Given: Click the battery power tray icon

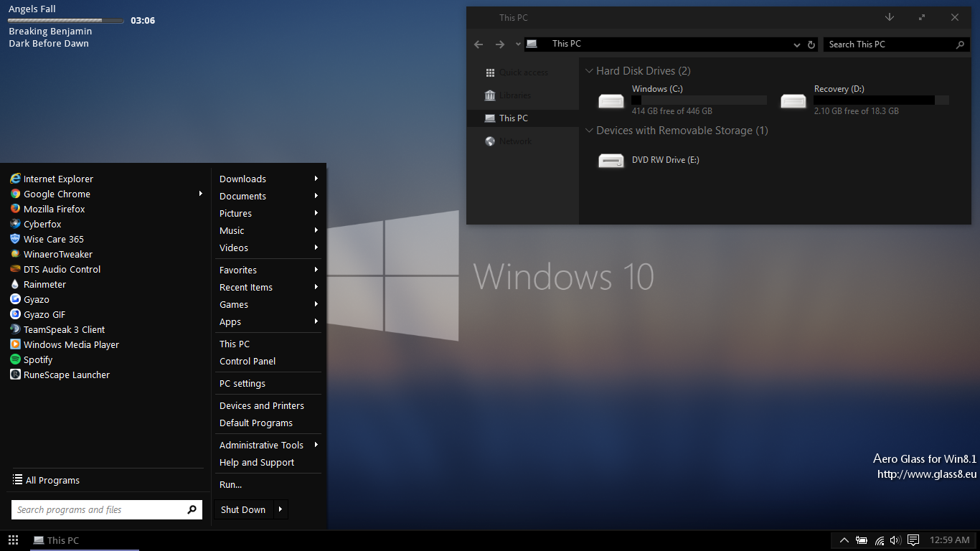Looking at the screenshot, I should (862, 540).
